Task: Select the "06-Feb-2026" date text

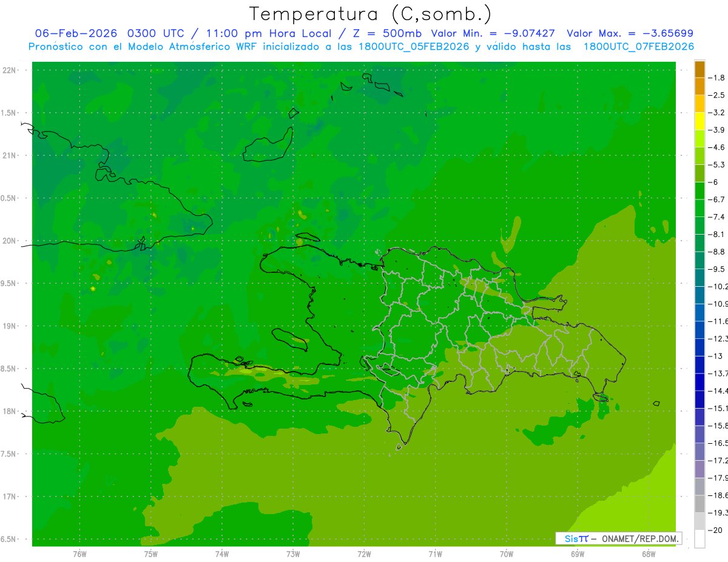Action: pos(77,33)
